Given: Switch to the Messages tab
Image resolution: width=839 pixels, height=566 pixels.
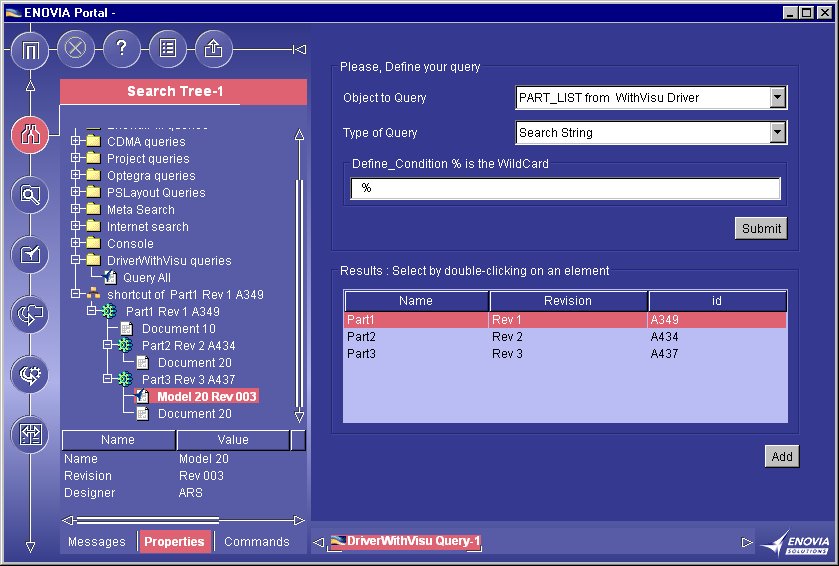Looking at the screenshot, I should (x=97, y=541).
